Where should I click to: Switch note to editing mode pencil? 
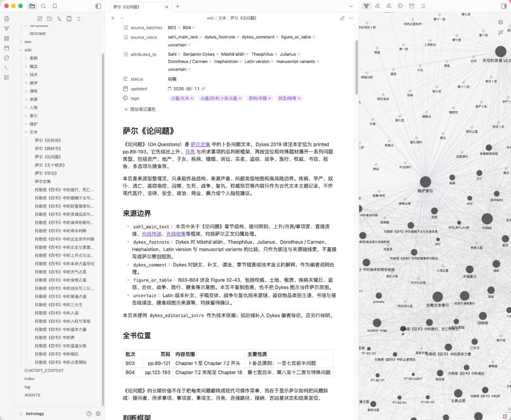point(342,18)
